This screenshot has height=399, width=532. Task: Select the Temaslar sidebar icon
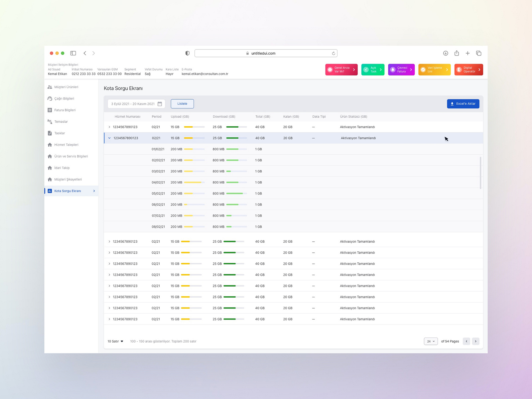50,121
